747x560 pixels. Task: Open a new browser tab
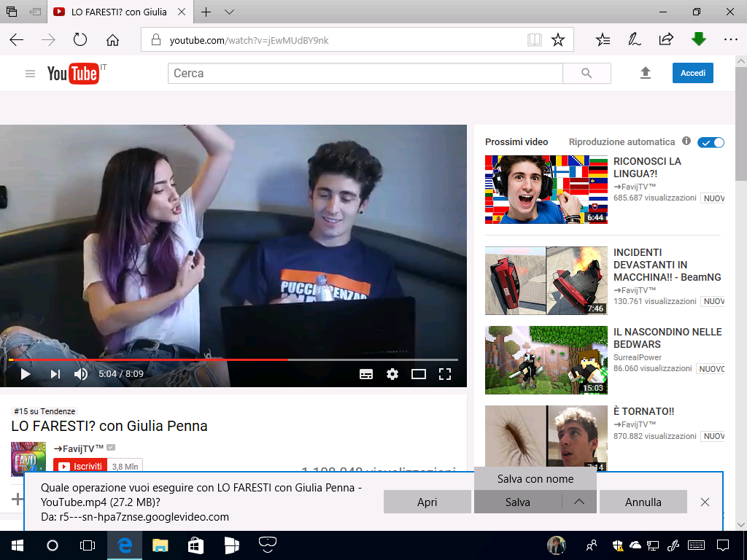206,12
